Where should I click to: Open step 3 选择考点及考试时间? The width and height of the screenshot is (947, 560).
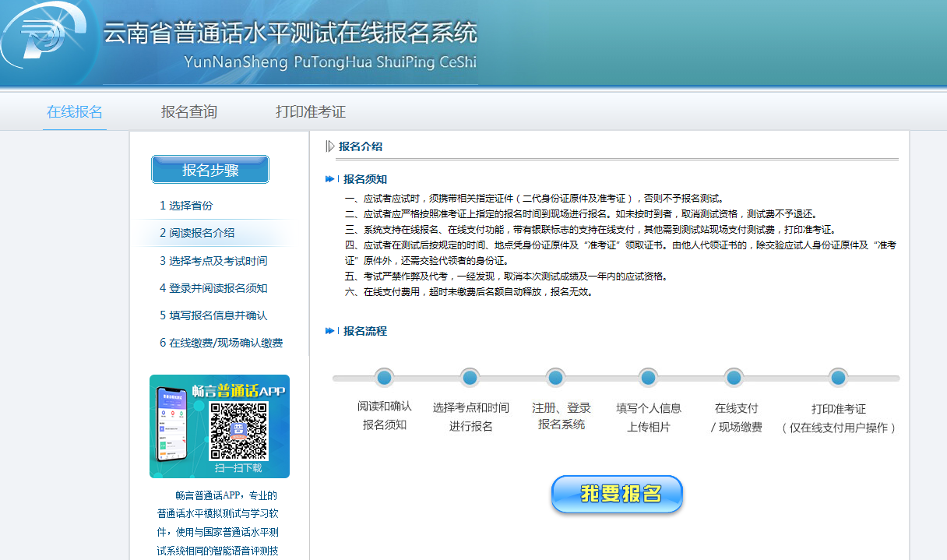pos(213,261)
